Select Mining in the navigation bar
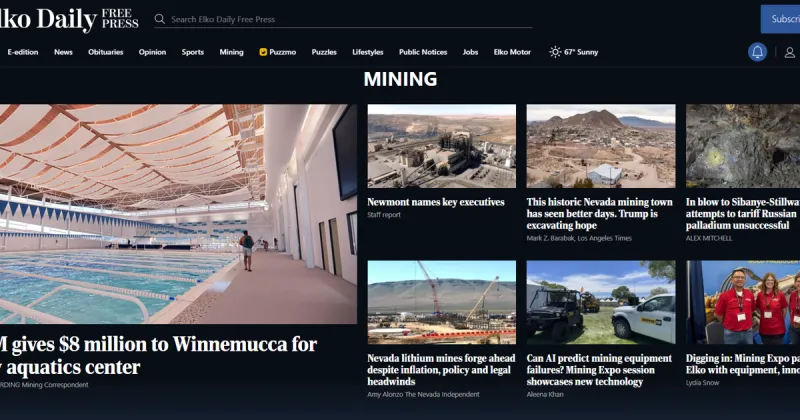The width and height of the screenshot is (800, 420). (231, 52)
